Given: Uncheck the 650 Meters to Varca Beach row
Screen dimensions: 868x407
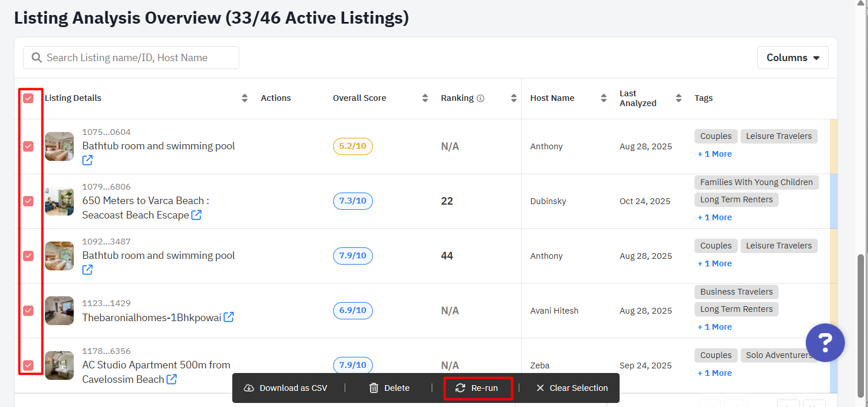Looking at the screenshot, I should 28,201.
